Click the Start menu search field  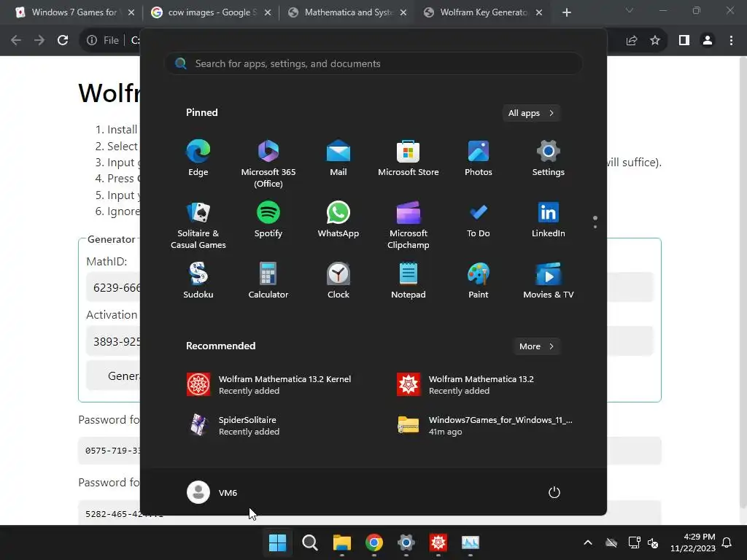(373, 63)
